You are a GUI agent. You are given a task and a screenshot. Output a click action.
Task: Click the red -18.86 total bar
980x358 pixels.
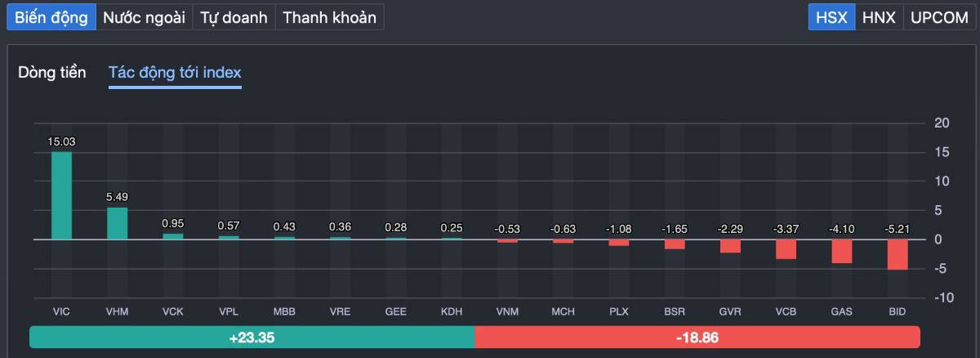(x=697, y=337)
